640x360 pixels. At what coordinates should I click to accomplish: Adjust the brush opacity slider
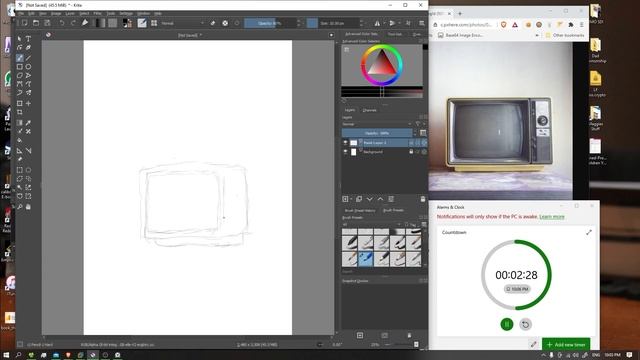point(270,23)
